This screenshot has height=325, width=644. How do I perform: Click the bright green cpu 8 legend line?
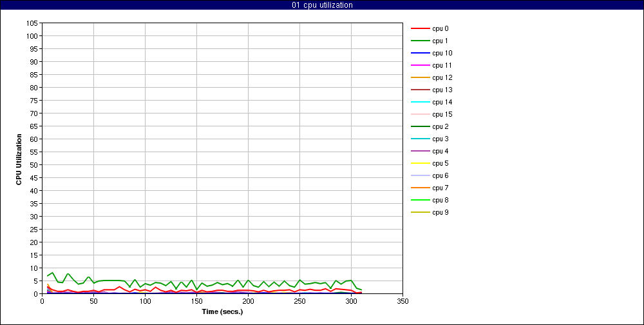421,200
